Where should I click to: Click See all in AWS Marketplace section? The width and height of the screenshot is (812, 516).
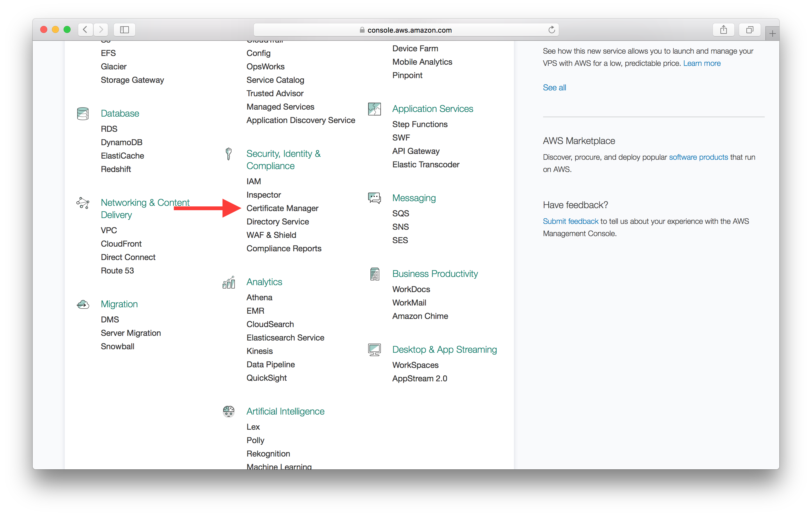[x=554, y=87]
